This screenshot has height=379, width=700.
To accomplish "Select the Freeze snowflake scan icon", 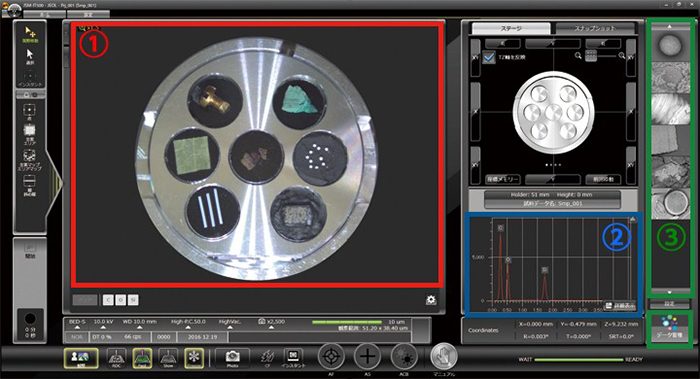I will click(x=194, y=358).
